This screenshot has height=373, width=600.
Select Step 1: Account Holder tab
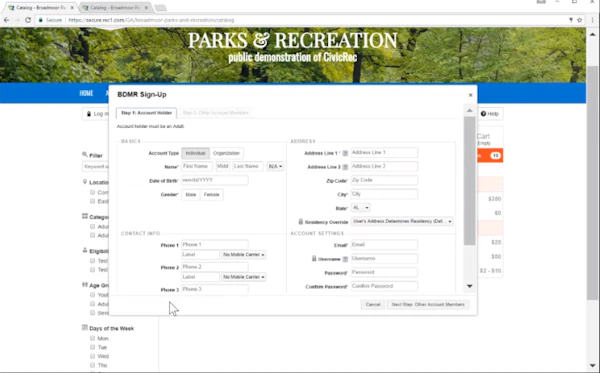point(146,113)
